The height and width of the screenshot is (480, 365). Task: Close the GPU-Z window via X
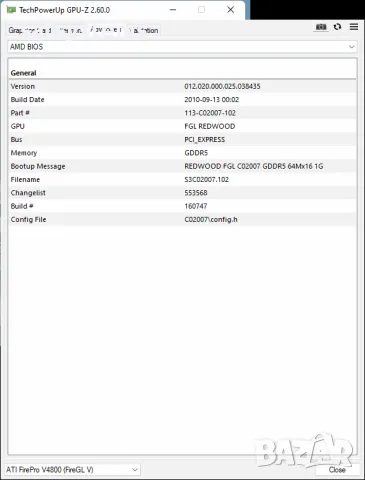coord(230,10)
